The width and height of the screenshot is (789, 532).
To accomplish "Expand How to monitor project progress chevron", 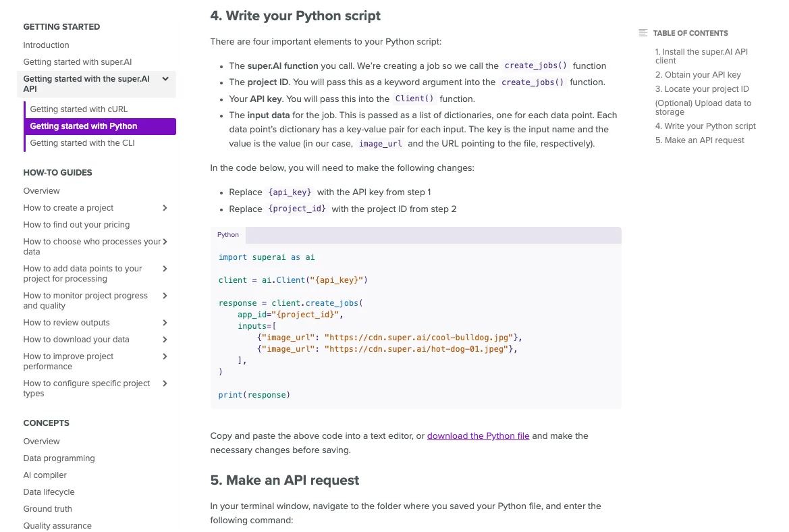I will (x=165, y=296).
